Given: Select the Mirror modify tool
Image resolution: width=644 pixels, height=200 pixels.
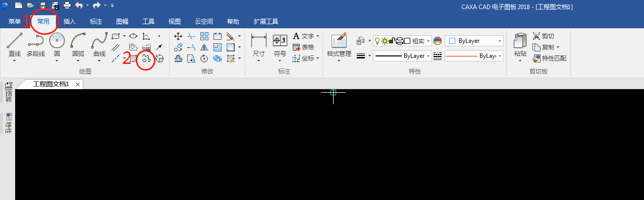Looking at the screenshot, I should tap(204, 47).
